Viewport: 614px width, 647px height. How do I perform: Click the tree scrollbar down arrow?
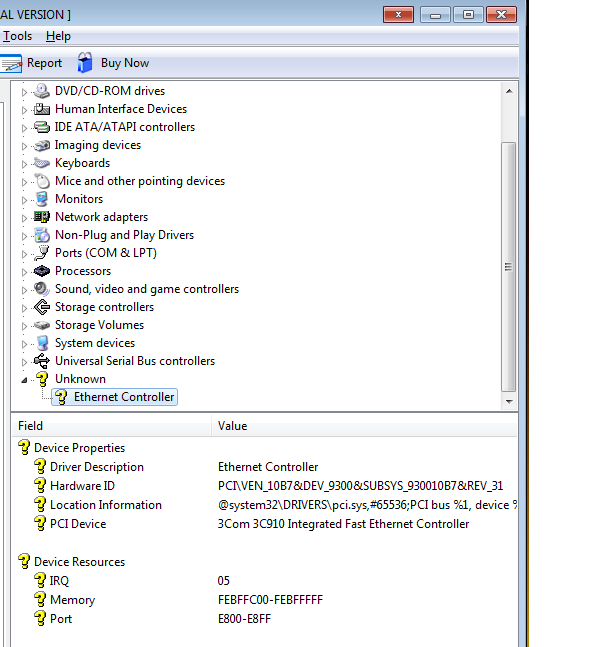(x=509, y=401)
